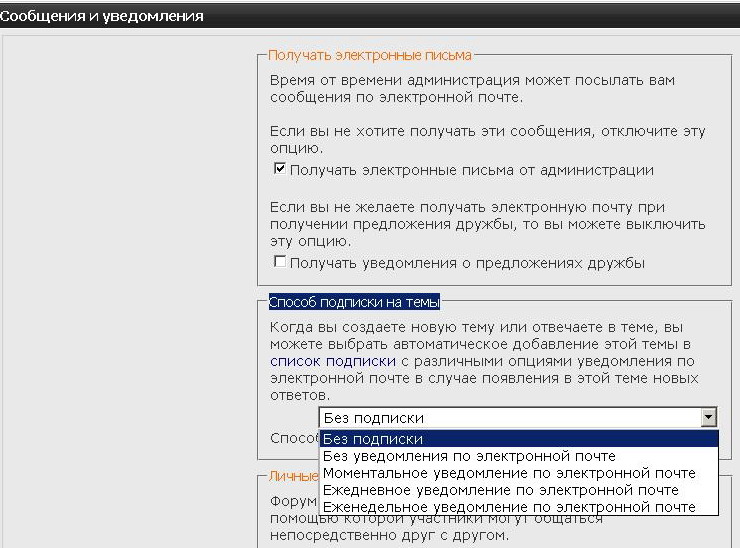Click the 'Получать уведомления о предложениях дружбы' label

click(x=467, y=263)
